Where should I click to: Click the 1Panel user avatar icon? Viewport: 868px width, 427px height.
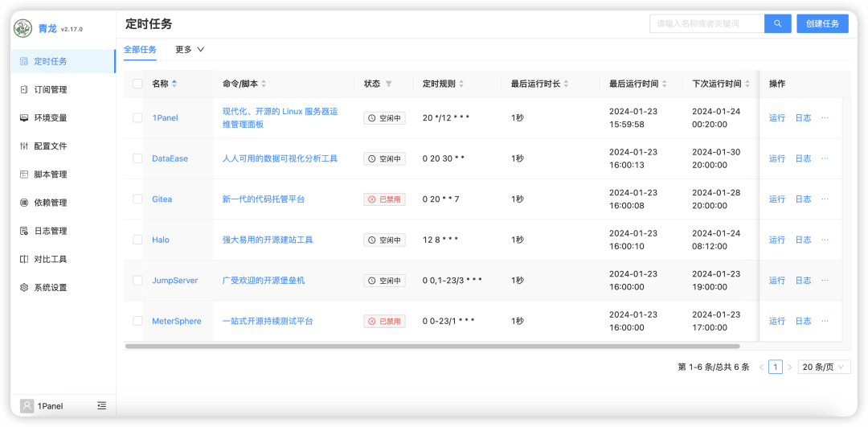click(27, 406)
